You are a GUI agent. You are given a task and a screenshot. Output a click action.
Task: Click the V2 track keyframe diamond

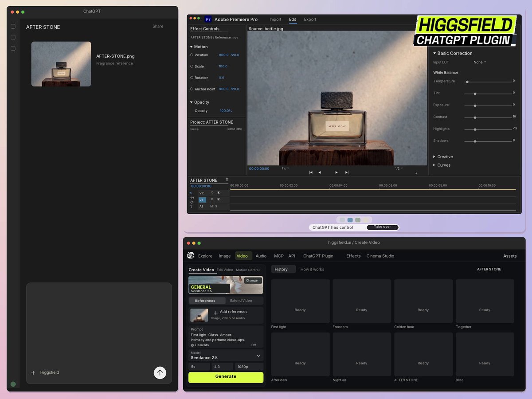tap(212, 192)
